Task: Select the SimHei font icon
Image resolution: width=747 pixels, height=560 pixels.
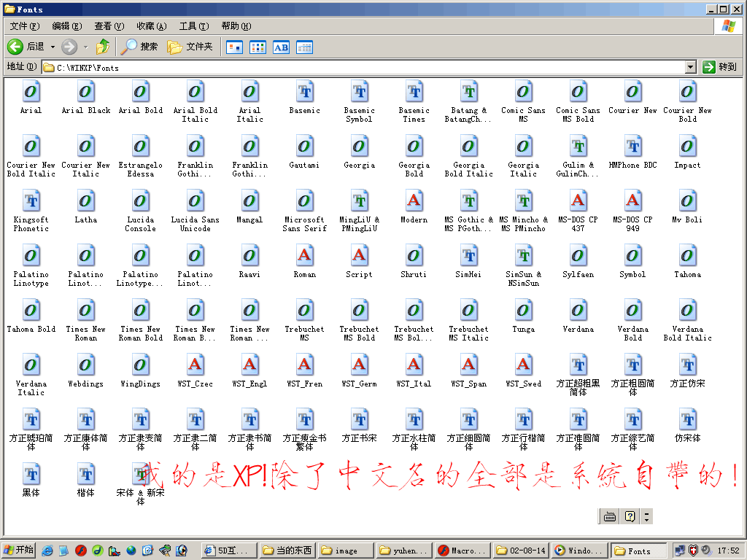Action: point(469,255)
